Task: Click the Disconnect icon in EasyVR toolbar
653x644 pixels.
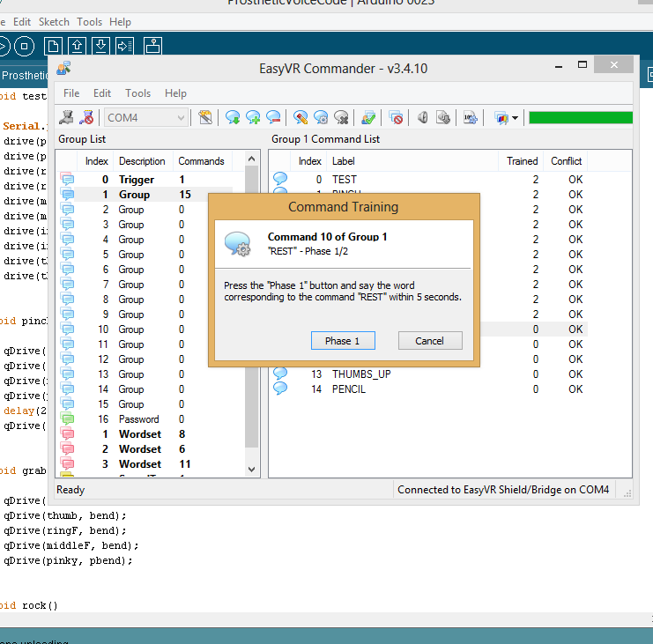Action: [x=86, y=118]
